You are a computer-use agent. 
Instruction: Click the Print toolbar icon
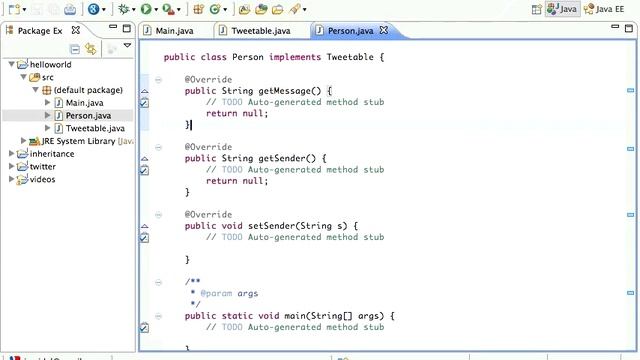[x=70, y=9]
